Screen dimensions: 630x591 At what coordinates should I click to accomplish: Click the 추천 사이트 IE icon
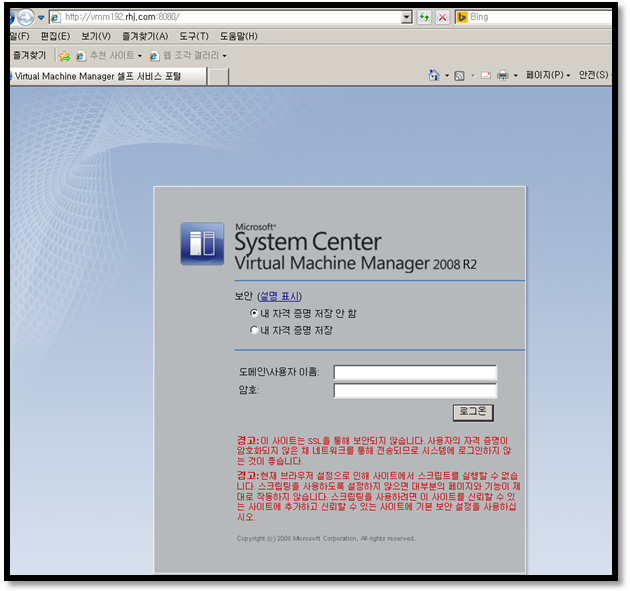(x=80, y=56)
